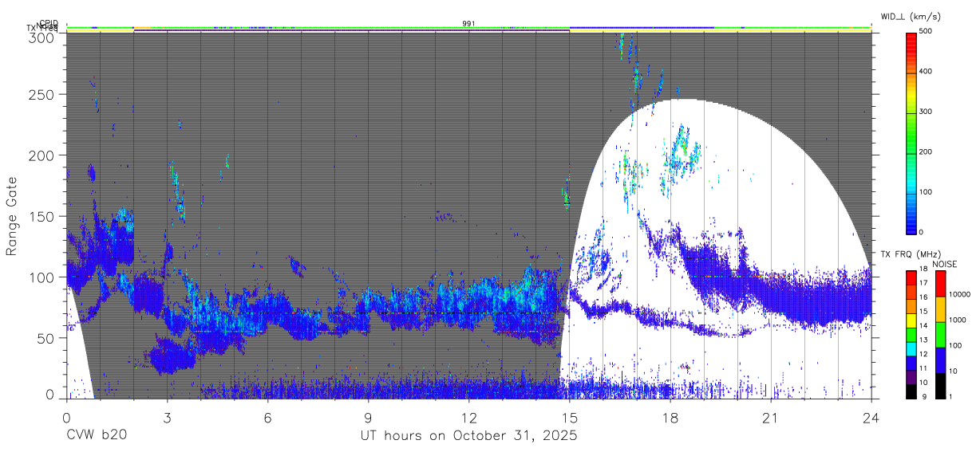Click the cyan 12–13 MHz TX FRQ swatch
Image resolution: width=980 pixels, height=452 pixels.
tap(911, 348)
